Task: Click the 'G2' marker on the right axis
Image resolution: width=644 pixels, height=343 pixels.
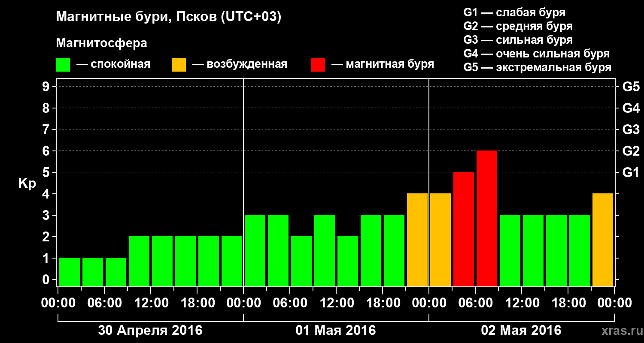Action: [x=631, y=151]
